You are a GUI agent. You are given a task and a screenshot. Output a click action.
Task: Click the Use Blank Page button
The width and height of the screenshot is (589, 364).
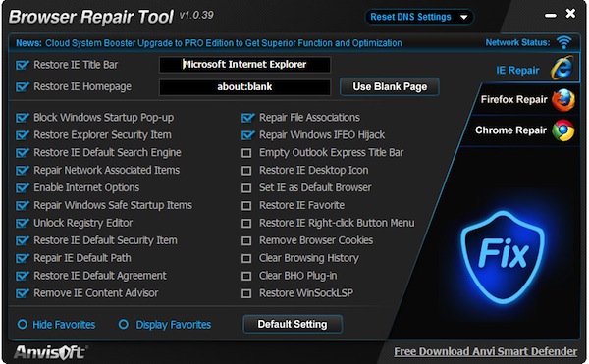pyautogui.click(x=390, y=87)
